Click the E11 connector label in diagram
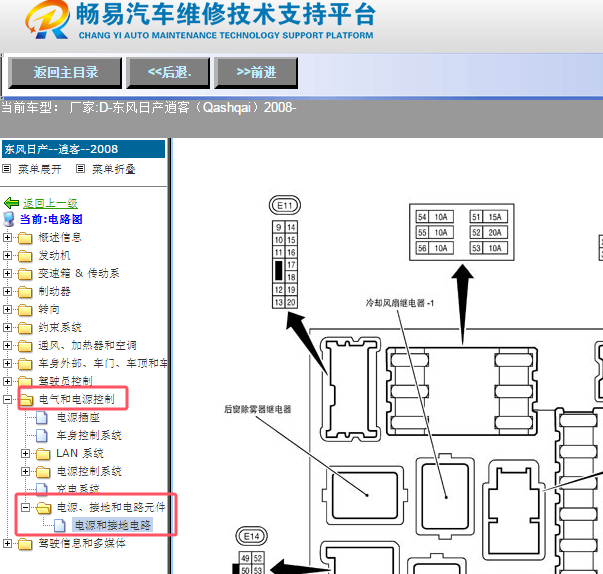This screenshot has width=603, height=574. (285, 205)
